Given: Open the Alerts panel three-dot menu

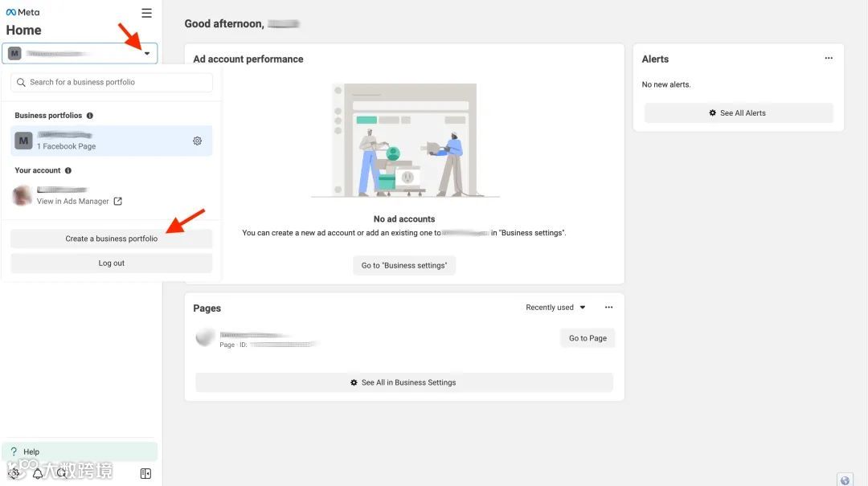Looking at the screenshot, I should point(829,58).
